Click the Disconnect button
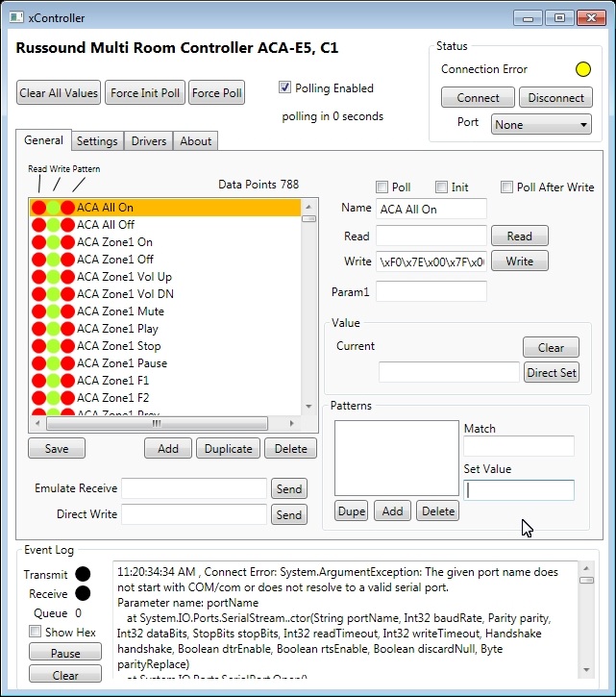This screenshot has height=697, width=616. coord(555,98)
